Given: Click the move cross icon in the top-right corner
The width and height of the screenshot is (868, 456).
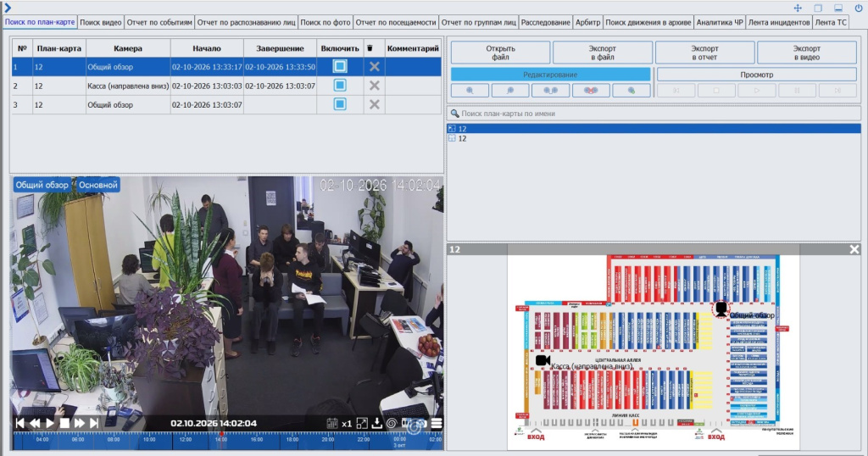Looking at the screenshot, I should point(798,8).
